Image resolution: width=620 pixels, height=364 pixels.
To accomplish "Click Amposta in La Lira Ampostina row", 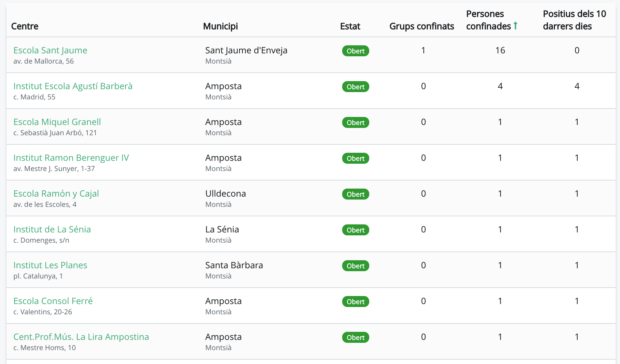I will coord(223,337).
